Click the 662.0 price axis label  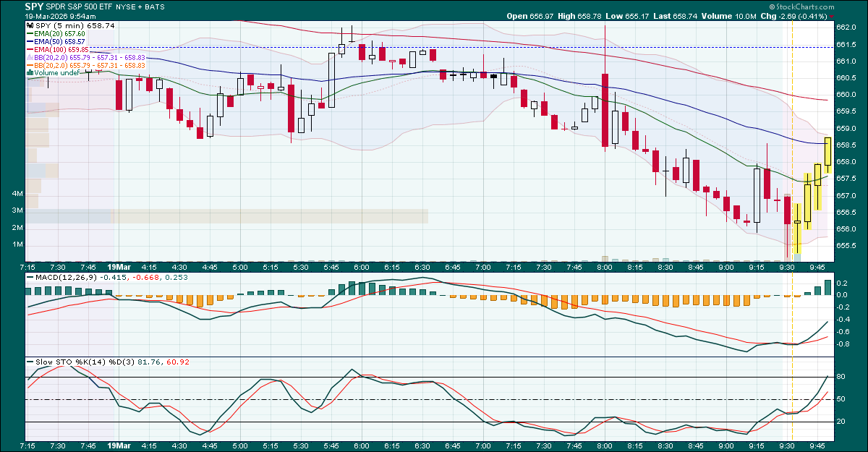click(x=847, y=27)
